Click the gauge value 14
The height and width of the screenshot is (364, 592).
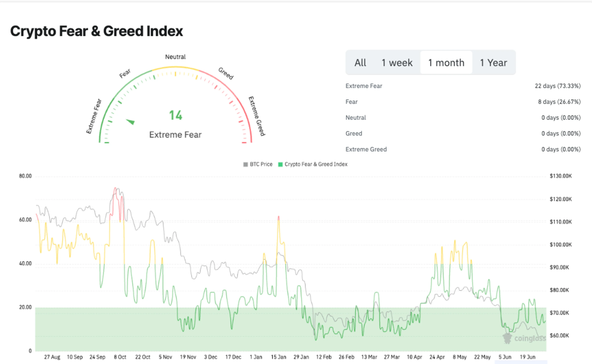pyautogui.click(x=175, y=115)
